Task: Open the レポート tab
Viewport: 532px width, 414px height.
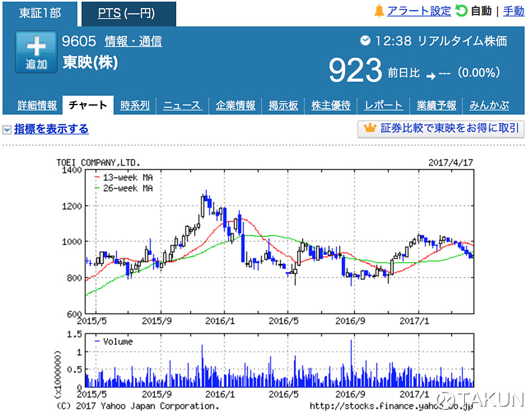Action: click(384, 105)
